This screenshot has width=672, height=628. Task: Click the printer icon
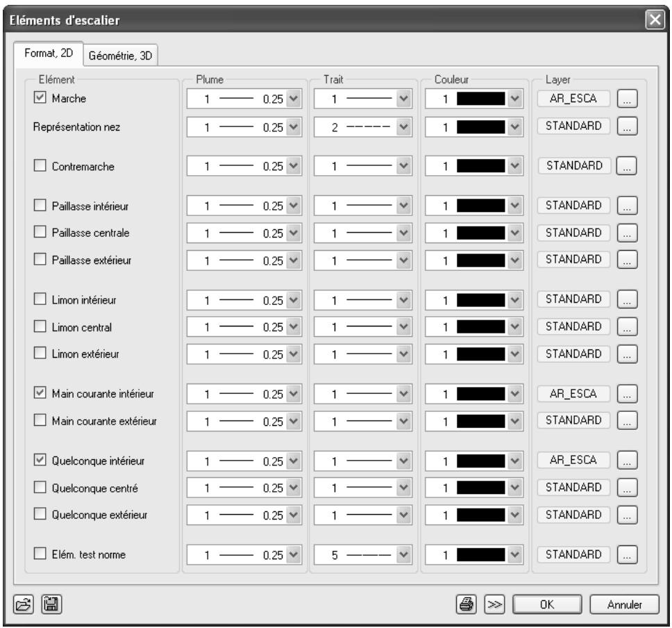467,604
